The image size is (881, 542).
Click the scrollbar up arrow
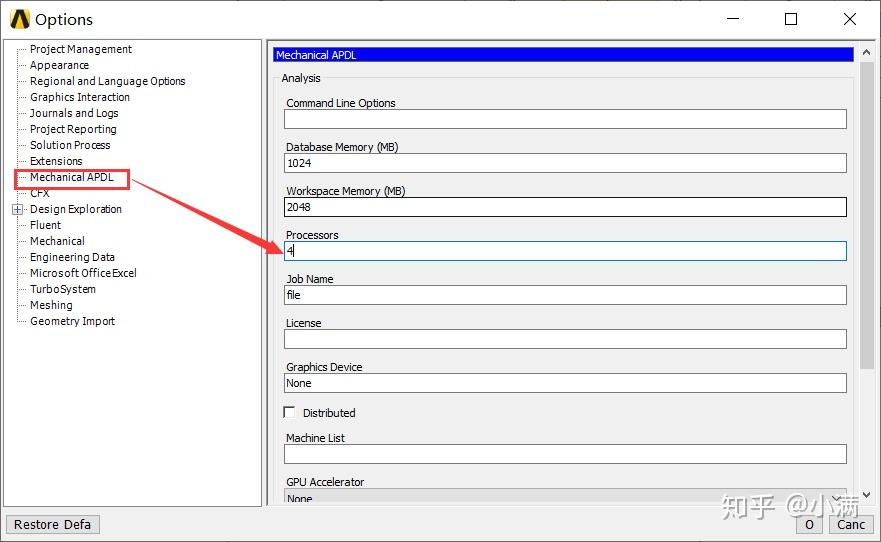pyautogui.click(x=866, y=52)
